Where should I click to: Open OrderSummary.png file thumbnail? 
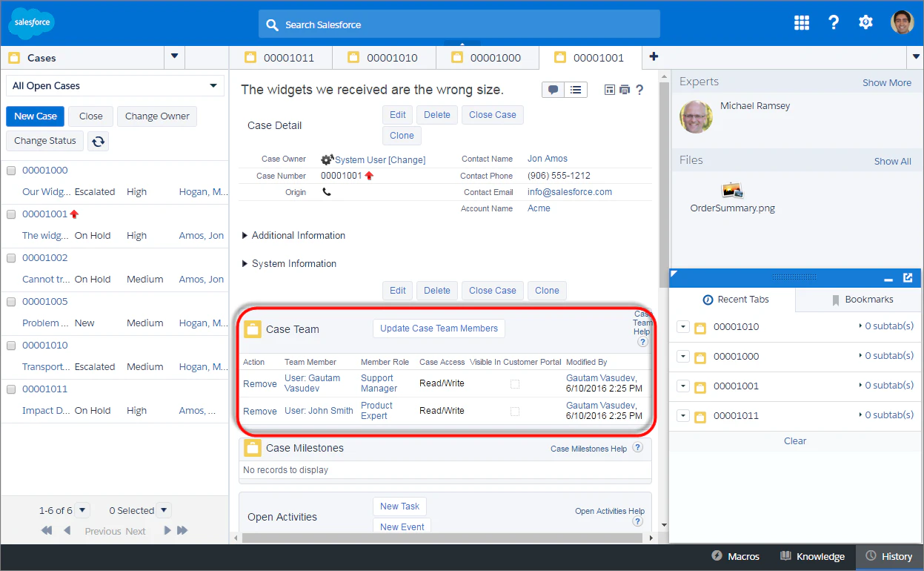pyautogui.click(x=732, y=191)
